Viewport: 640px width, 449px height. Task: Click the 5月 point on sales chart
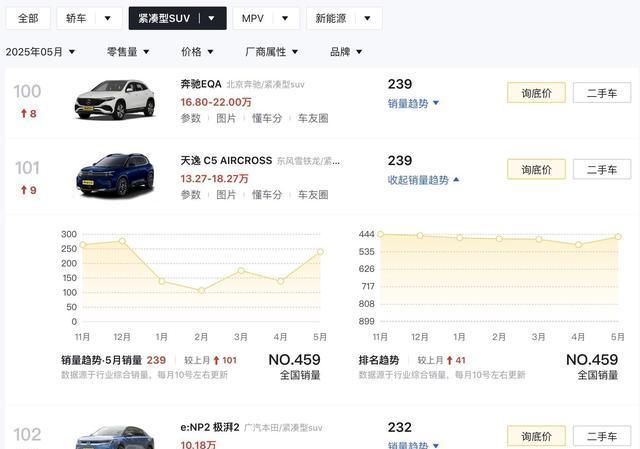[320, 252]
